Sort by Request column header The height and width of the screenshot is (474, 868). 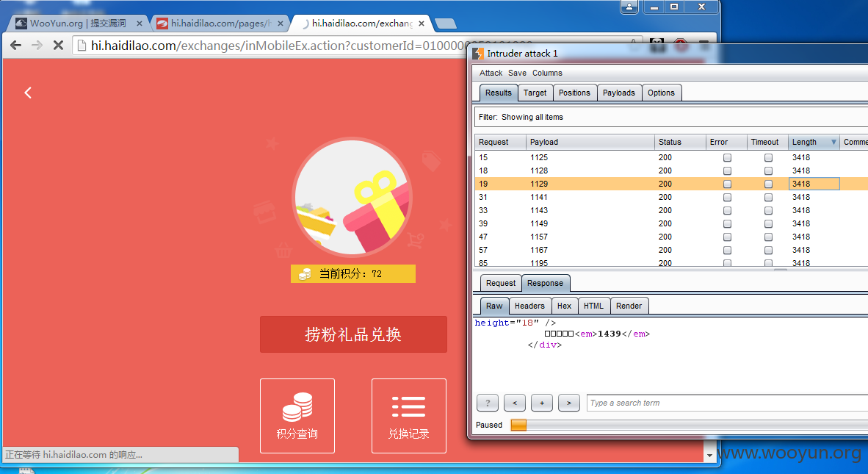500,143
